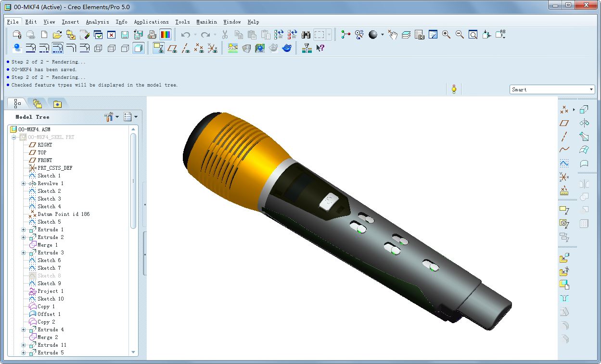Viewport: 601px width, 364px height.
Task: Open the model tree Show dropdown
Action: click(130, 116)
